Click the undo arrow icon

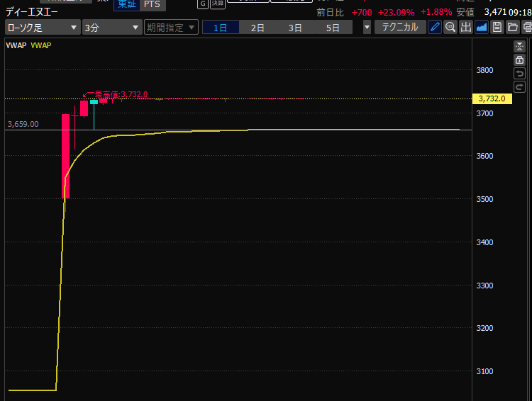coord(519,74)
